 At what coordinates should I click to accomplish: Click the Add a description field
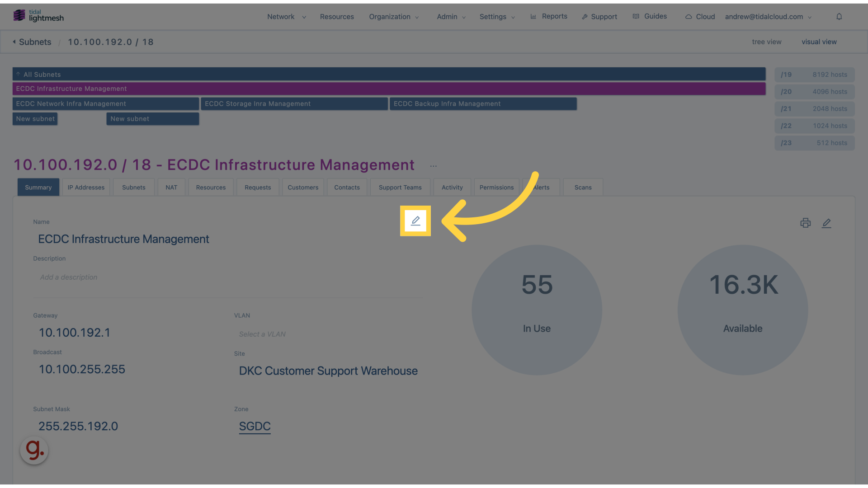point(69,277)
